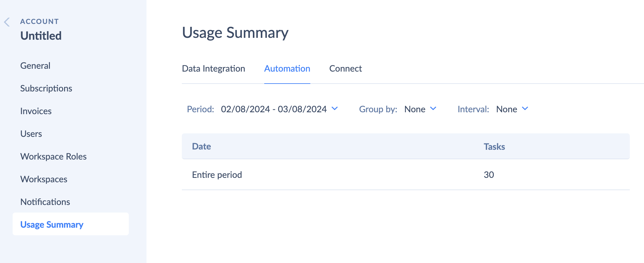
Task: Open the Interval dropdown
Action: click(x=512, y=109)
